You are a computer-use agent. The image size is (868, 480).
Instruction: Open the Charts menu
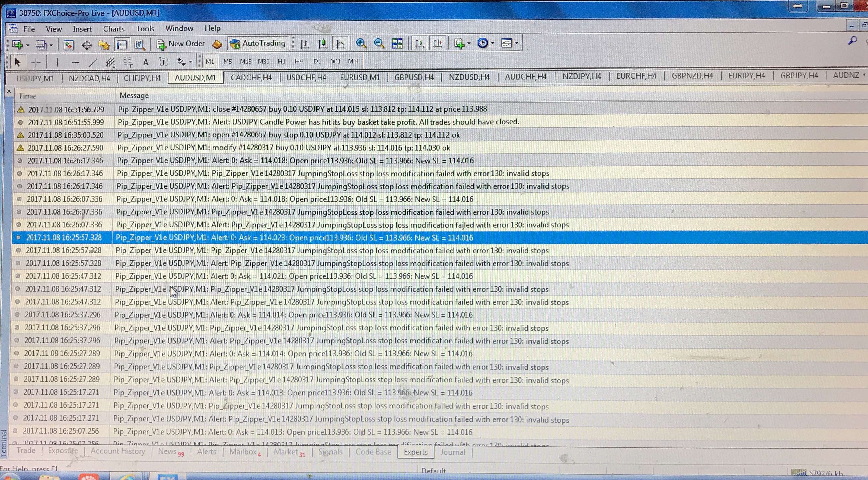[x=114, y=29]
